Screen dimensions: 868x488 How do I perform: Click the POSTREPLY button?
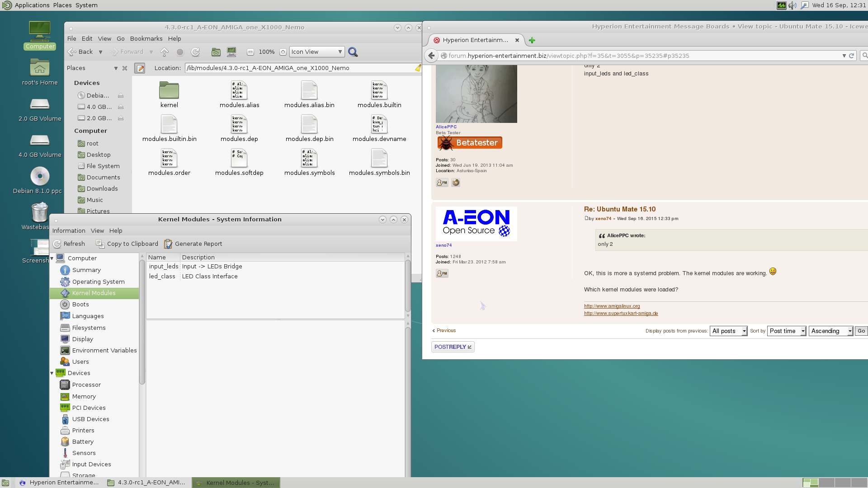pyautogui.click(x=453, y=347)
